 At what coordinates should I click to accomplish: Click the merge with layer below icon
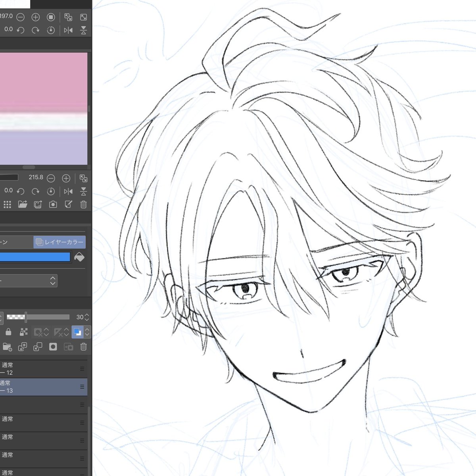tap(38, 347)
